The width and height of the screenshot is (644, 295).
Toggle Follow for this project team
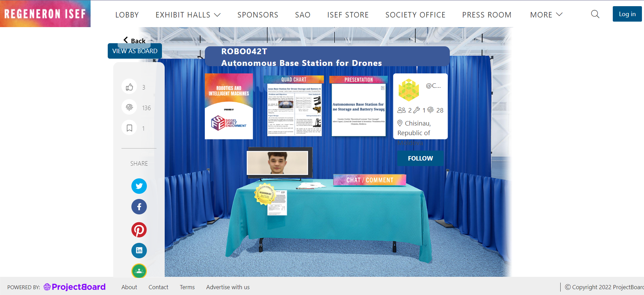coord(420,158)
